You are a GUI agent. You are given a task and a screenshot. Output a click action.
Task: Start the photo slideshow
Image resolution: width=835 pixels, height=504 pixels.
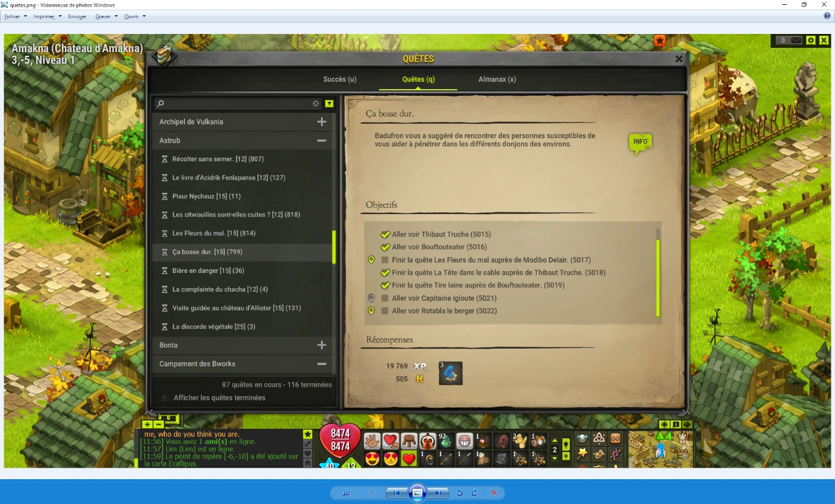click(417, 493)
